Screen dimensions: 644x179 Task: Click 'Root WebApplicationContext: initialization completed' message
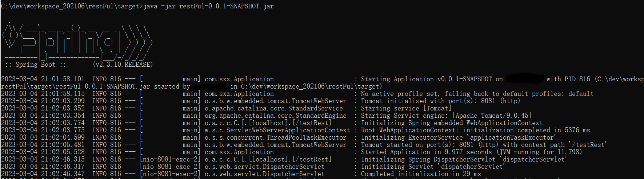(x=475, y=130)
